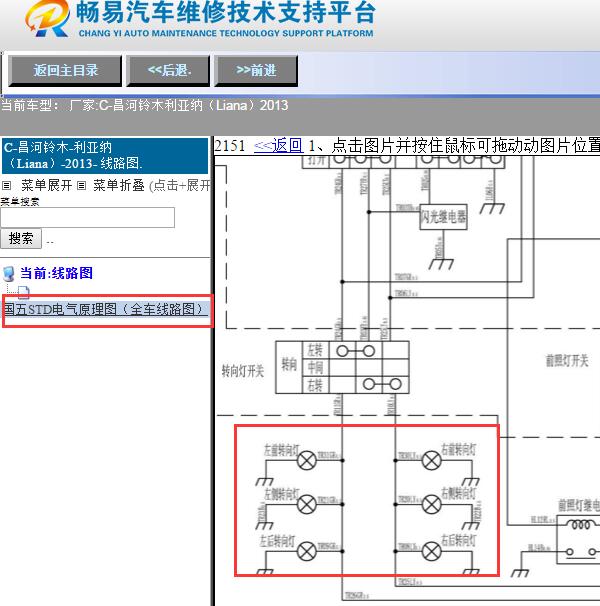Click the 前照灯开关 label in the diagram
This screenshot has height=606, width=600.
567,361
